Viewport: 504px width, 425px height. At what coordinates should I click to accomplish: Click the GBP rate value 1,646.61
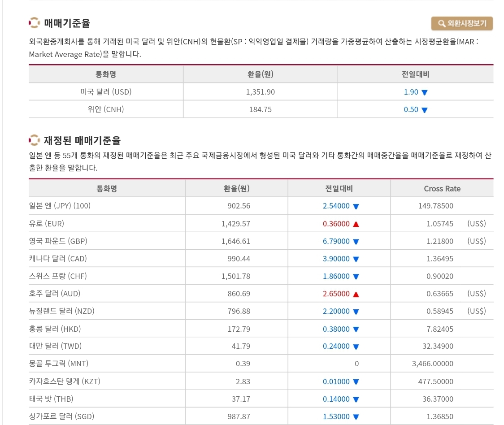(235, 241)
